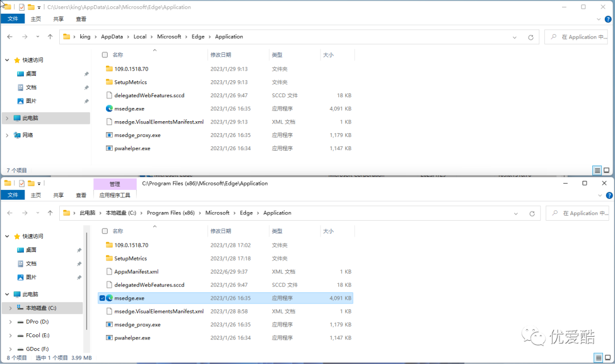Image resolution: width=615 pixels, height=364 pixels.
Task: Open 查看 tab in bottom window
Action: pos(81,195)
